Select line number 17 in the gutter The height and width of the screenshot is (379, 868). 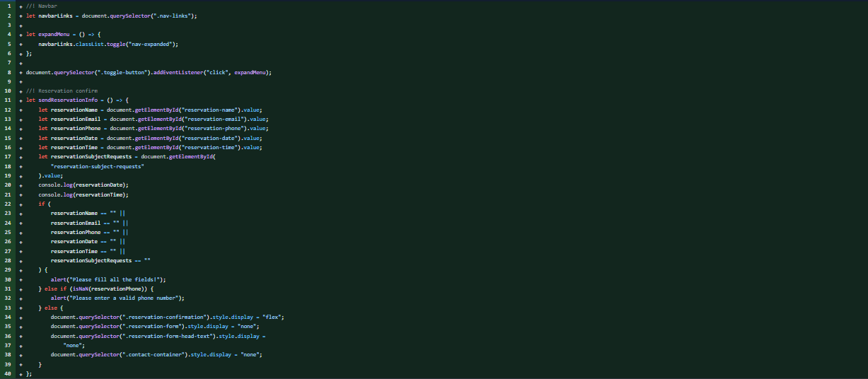click(x=7, y=156)
